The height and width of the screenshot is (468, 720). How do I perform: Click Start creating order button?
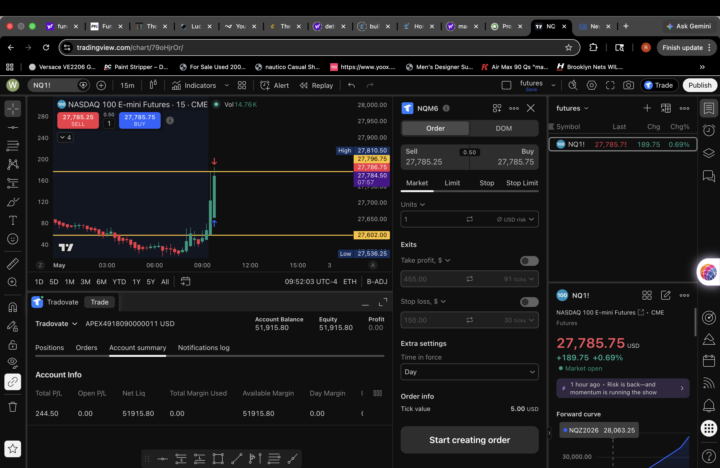coord(469,440)
